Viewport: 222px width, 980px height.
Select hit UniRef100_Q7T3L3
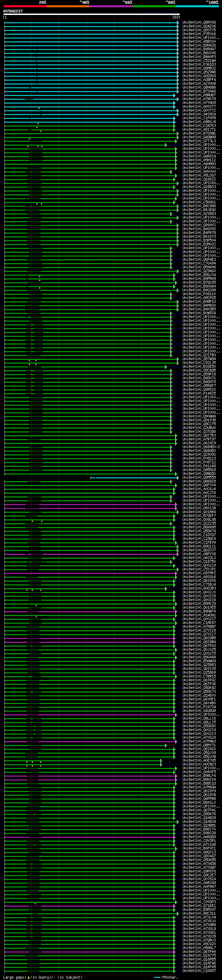click(199, 141)
